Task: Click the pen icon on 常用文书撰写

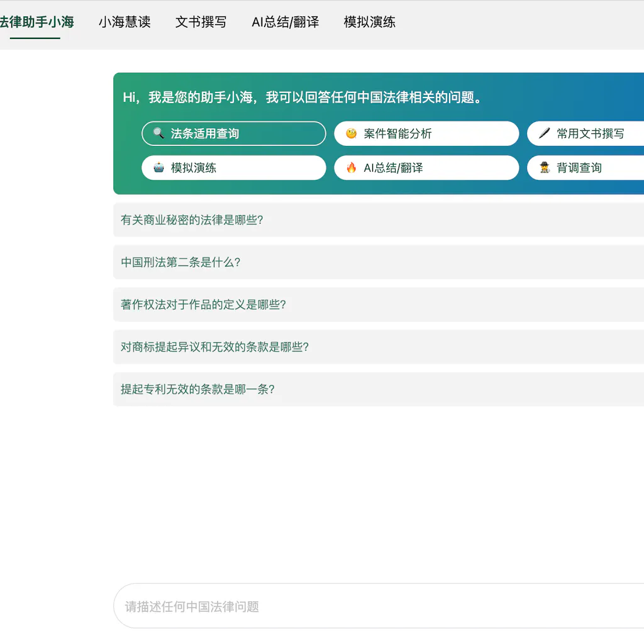Action: point(544,133)
